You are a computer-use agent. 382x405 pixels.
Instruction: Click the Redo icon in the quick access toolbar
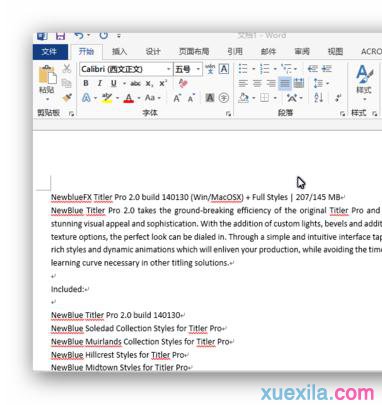tap(104, 35)
